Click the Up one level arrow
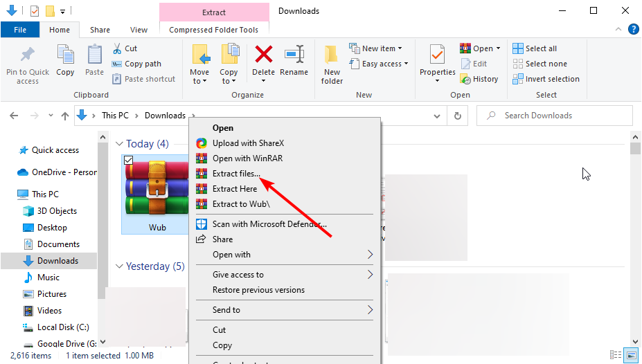642x364 pixels. (64, 116)
